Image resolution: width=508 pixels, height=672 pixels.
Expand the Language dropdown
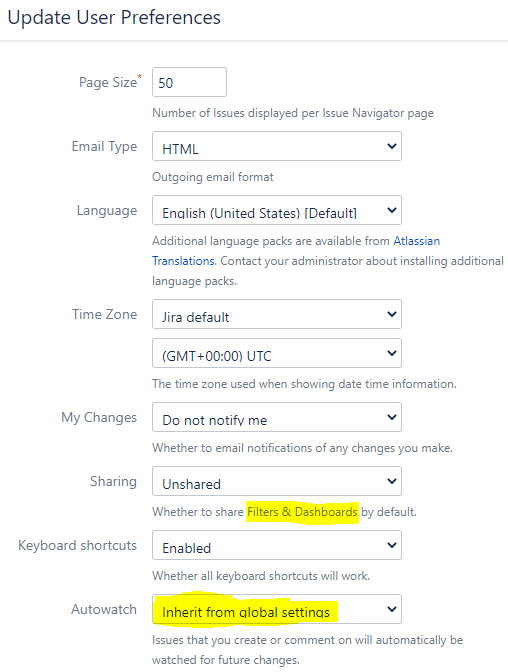[277, 210]
